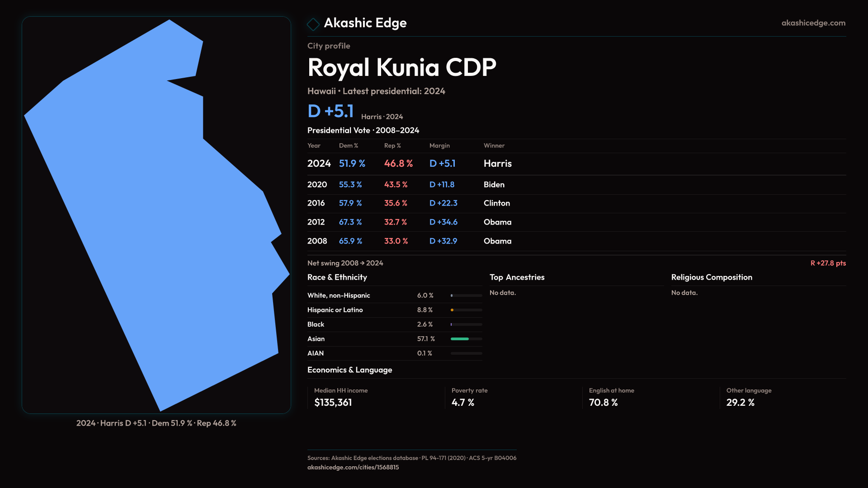This screenshot has height=488, width=868.
Task: Click the Akashic Edge diamond logo icon
Action: click(313, 24)
